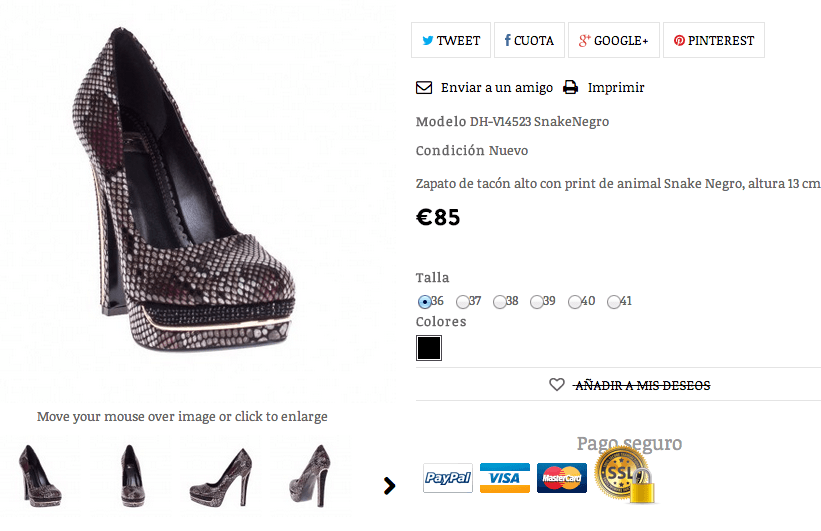
Task: Advance thumbnails with the right chevron arrow
Action: [389, 486]
